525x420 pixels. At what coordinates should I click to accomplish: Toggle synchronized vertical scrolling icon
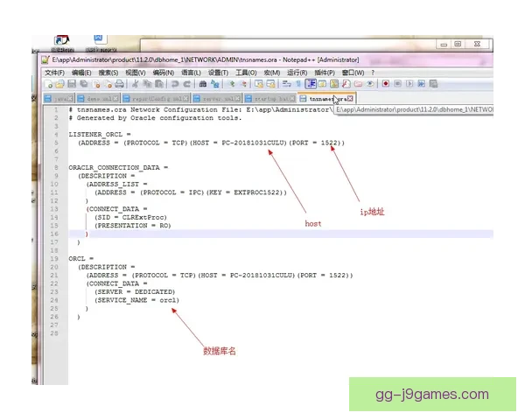coord(258,84)
